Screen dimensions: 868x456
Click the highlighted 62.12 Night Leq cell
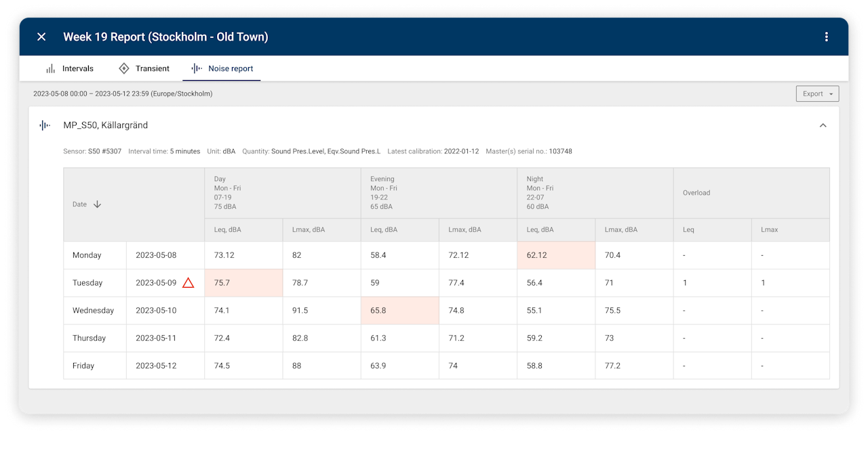[556, 255]
